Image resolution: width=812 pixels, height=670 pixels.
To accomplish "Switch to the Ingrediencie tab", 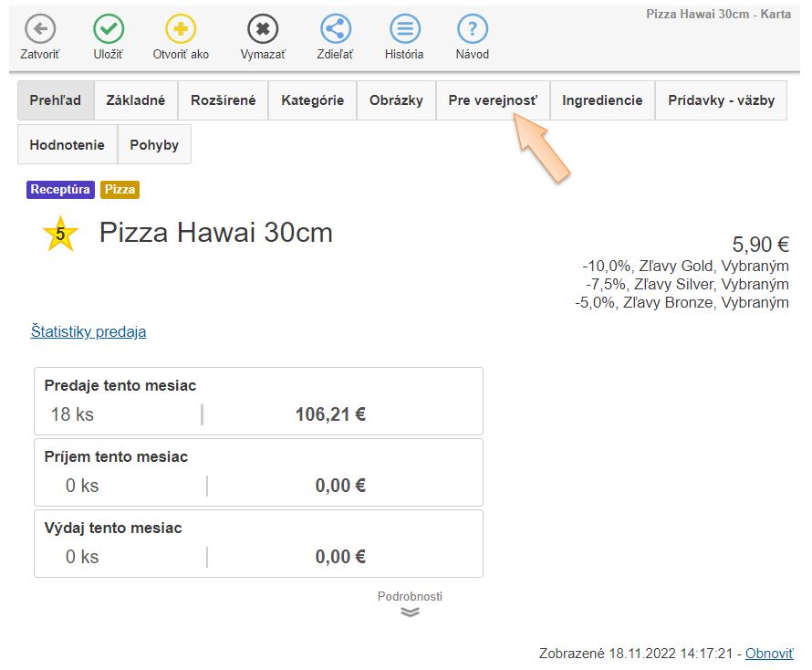I will coord(602,100).
